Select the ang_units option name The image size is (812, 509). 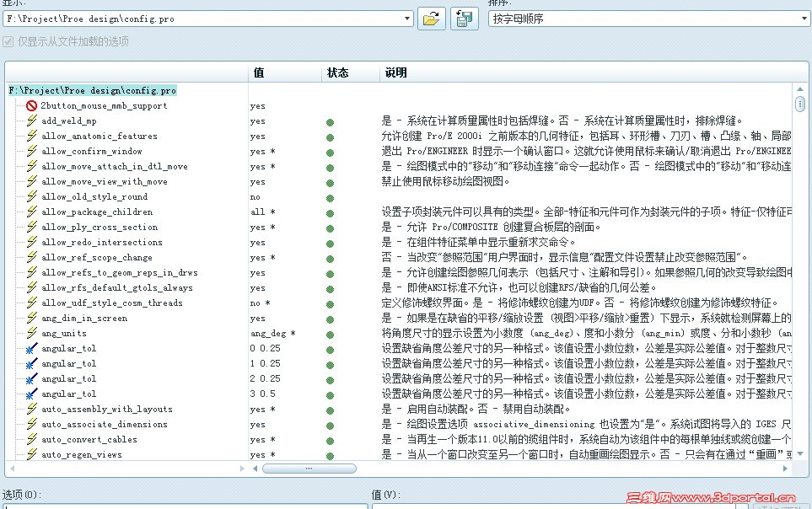(x=64, y=333)
